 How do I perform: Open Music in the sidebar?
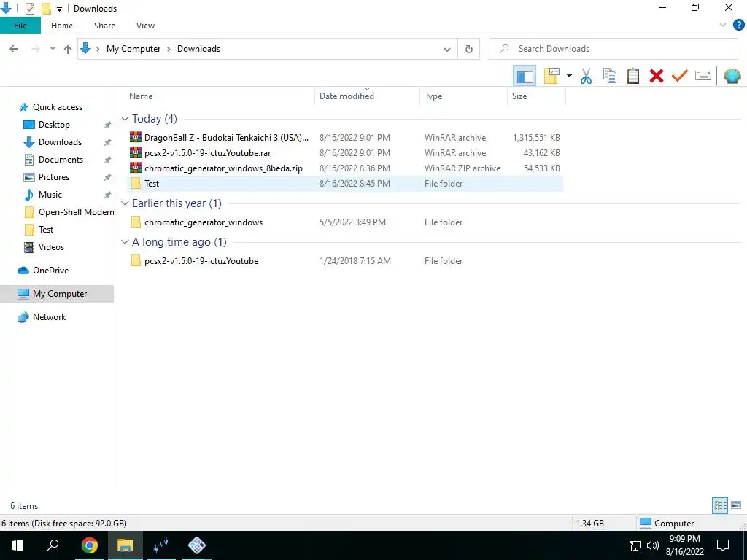[50, 195]
